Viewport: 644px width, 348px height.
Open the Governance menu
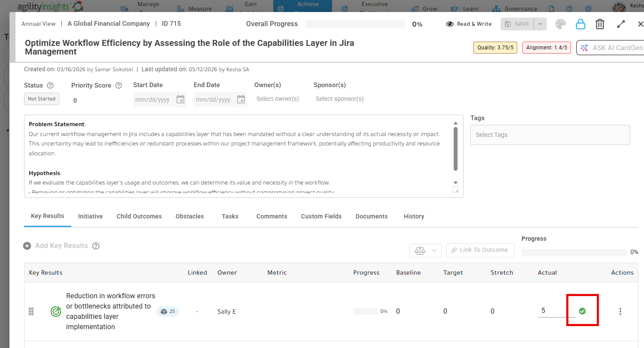(515, 9)
